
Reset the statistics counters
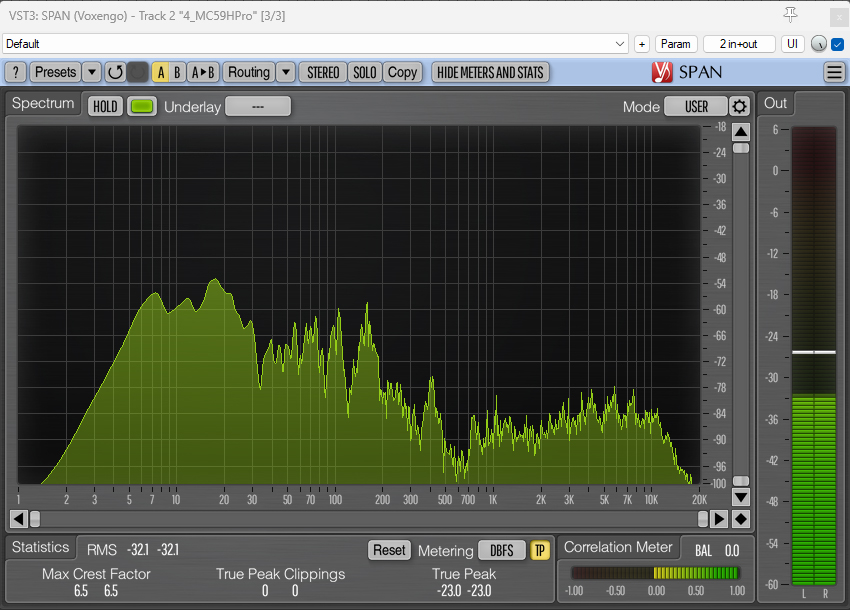[x=389, y=550]
